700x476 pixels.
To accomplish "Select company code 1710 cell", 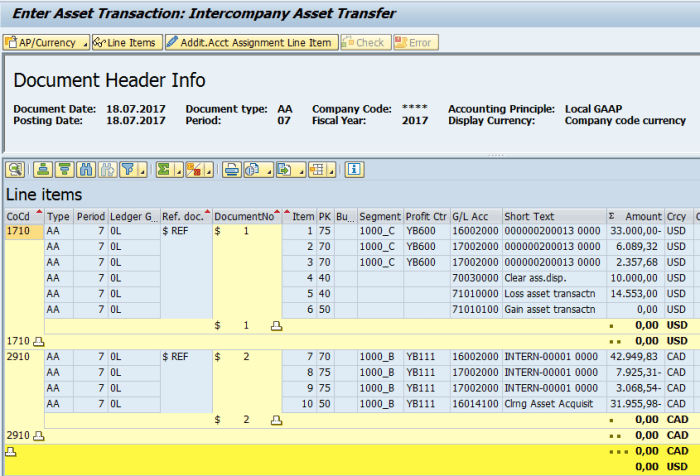I will click(19, 231).
